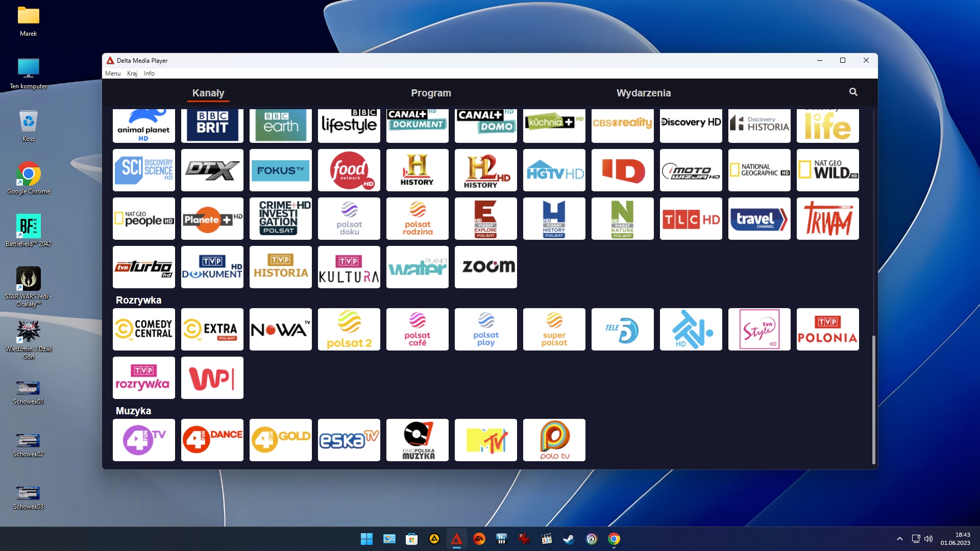Click the channel list vertical scrollbar
980x551 pixels.
click(x=873, y=399)
